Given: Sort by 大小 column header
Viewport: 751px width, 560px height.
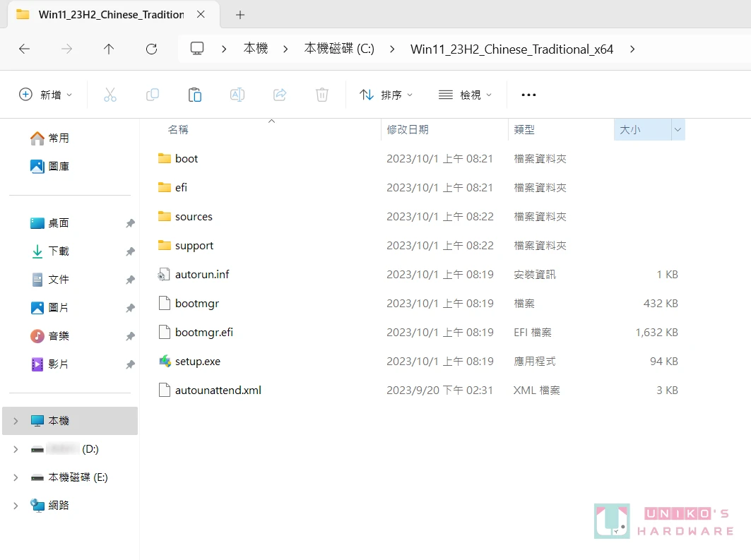Looking at the screenshot, I should tap(629, 130).
